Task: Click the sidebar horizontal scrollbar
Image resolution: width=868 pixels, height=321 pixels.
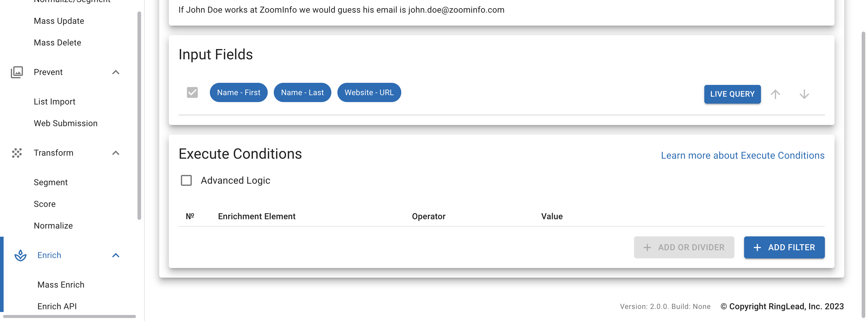Action: tap(69, 316)
